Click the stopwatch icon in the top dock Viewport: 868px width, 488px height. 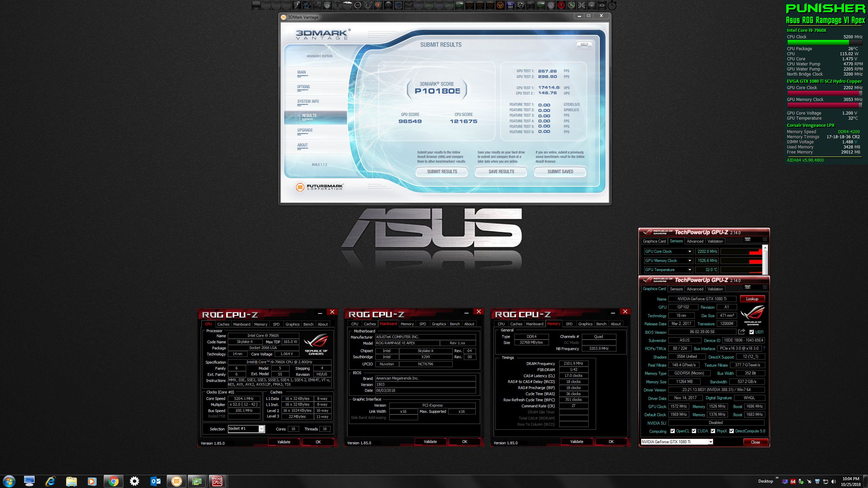click(x=612, y=5)
